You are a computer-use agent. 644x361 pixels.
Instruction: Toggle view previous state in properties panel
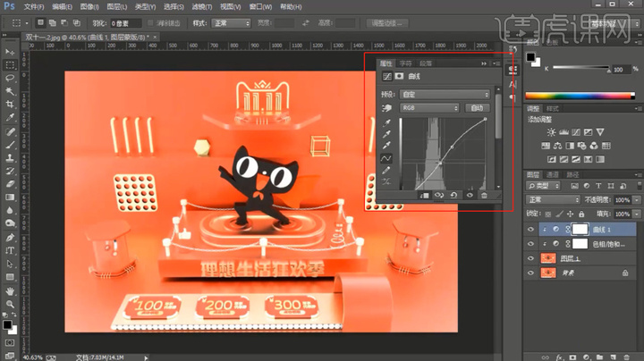point(439,196)
